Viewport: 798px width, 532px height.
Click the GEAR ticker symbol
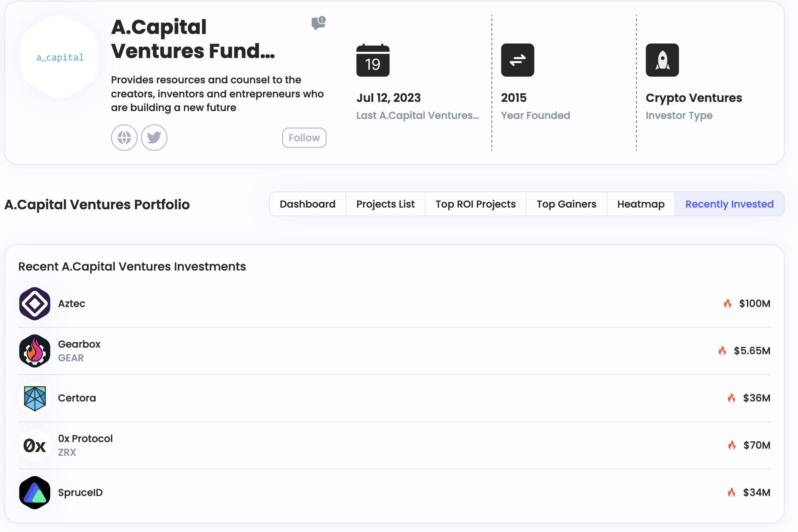pos(71,358)
